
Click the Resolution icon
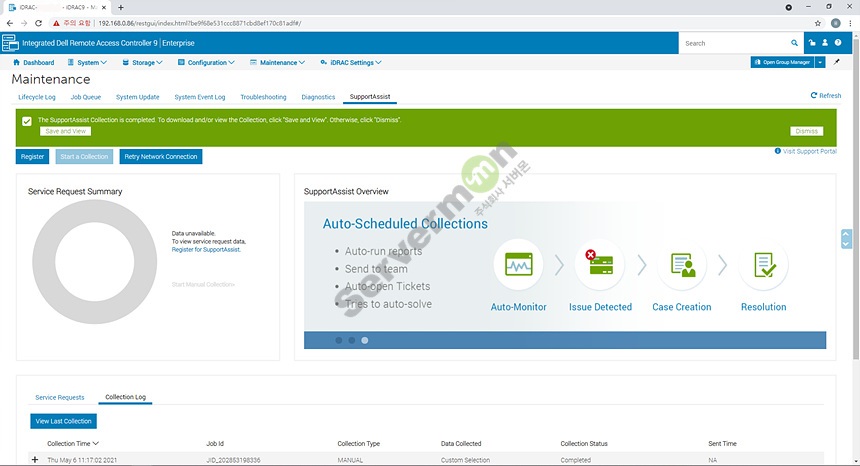click(x=763, y=264)
